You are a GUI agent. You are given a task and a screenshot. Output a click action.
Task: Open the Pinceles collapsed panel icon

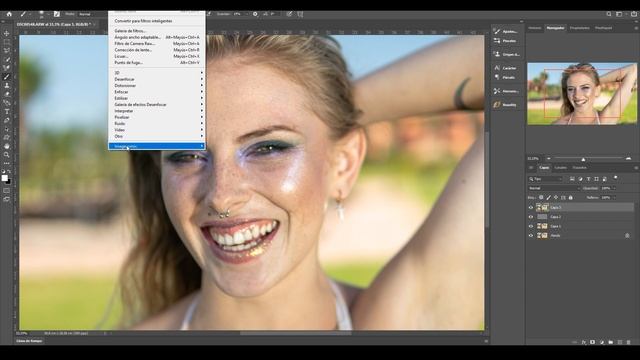tap(497, 41)
